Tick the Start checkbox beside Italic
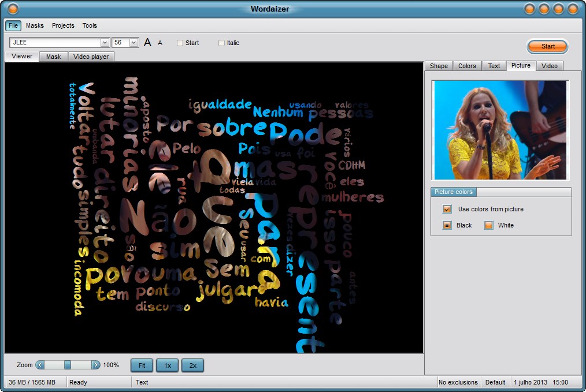 coord(180,43)
